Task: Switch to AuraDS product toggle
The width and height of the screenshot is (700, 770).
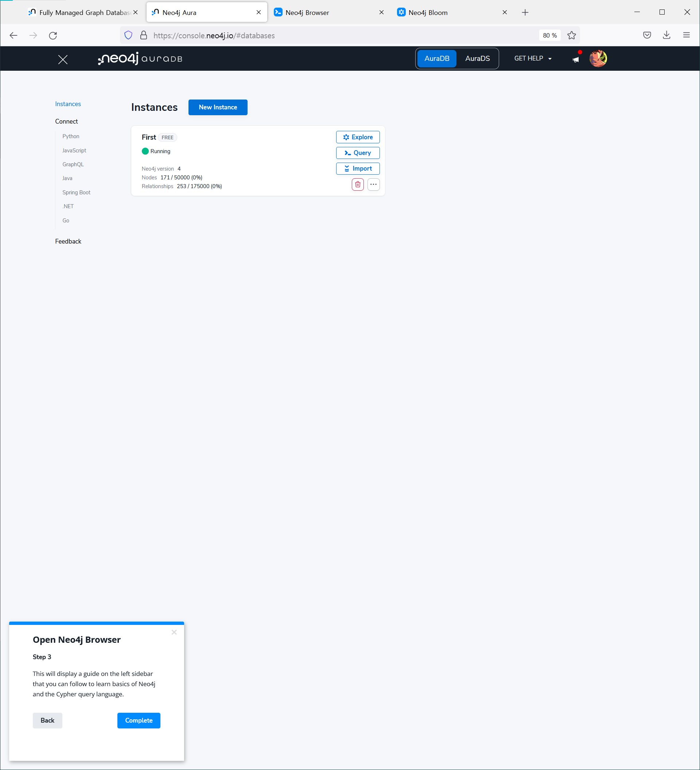Action: click(x=477, y=58)
